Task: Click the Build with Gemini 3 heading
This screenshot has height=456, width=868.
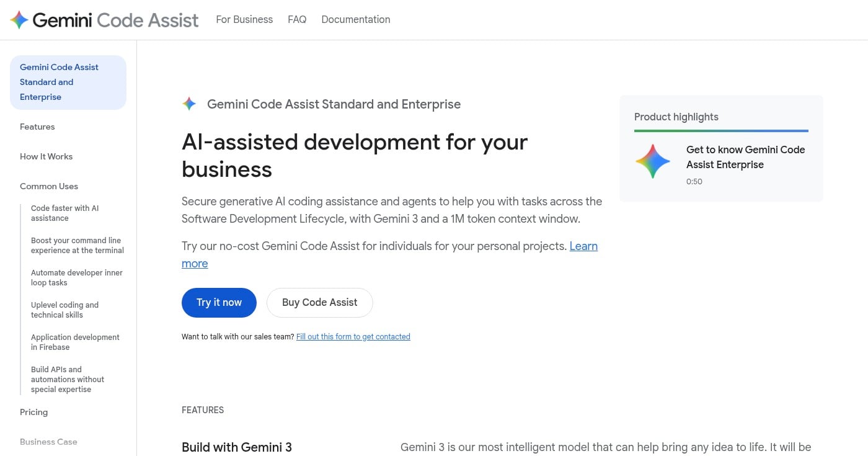Action: click(x=237, y=447)
